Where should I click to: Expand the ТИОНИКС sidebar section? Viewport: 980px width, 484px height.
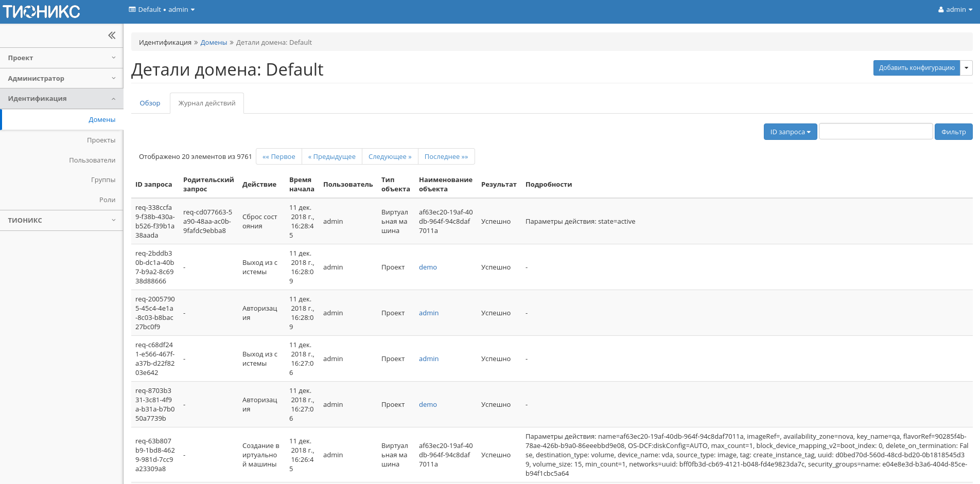[x=62, y=221]
